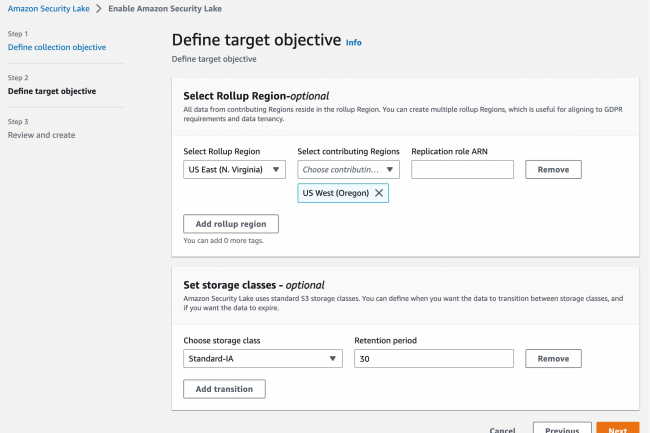Remove the US West (Oregon) region tag

tap(378, 193)
